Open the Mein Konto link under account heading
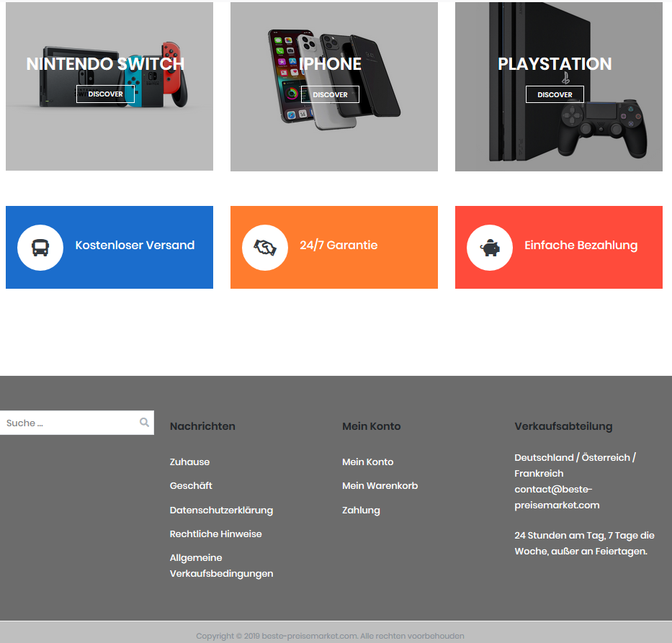Viewport: 672px width, 643px height. (x=368, y=462)
